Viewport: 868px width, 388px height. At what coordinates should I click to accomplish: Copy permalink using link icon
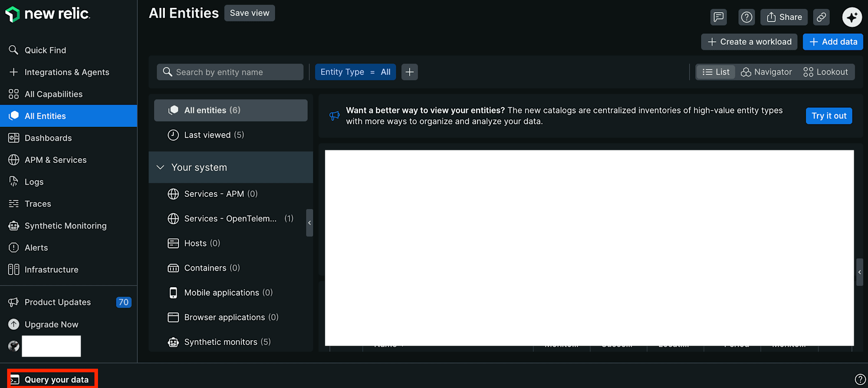tap(821, 17)
